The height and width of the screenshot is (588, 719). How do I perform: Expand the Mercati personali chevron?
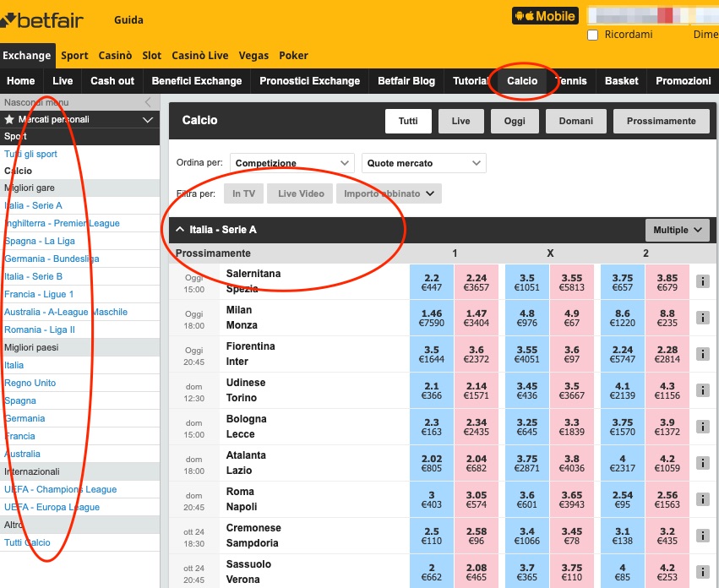coord(148,120)
